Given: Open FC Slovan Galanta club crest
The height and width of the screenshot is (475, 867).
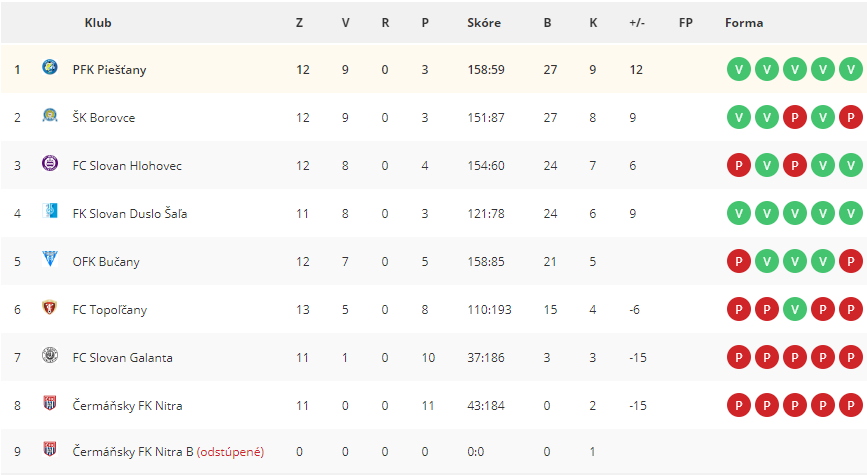Looking at the screenshot, I should click(50, 355).
